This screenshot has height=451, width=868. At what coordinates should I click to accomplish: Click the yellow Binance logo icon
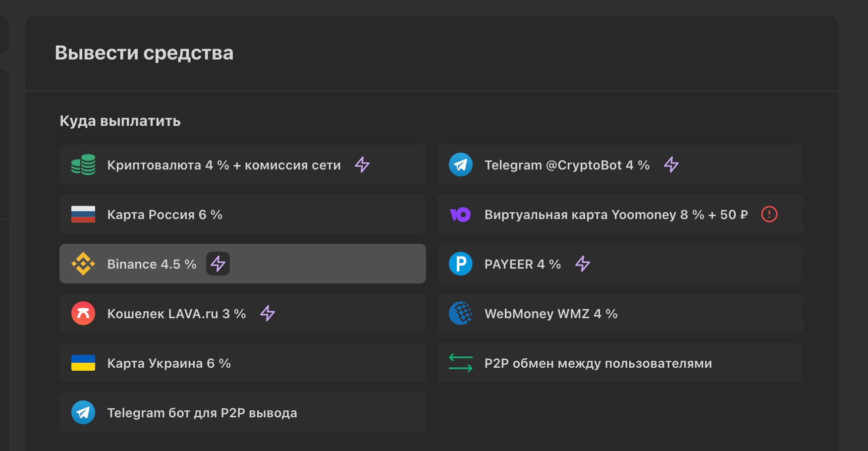click(x=83, y=264)
